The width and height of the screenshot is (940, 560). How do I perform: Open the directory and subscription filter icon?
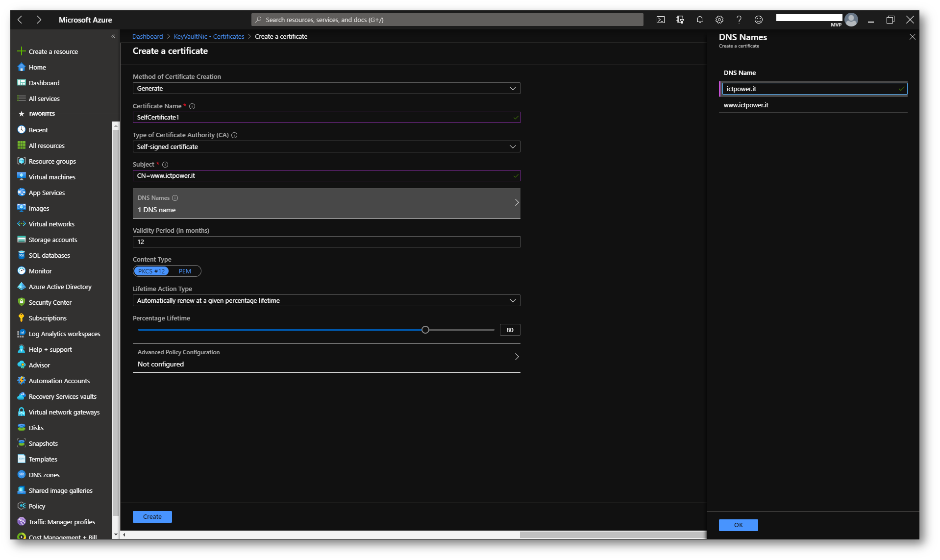pos(680,20)
